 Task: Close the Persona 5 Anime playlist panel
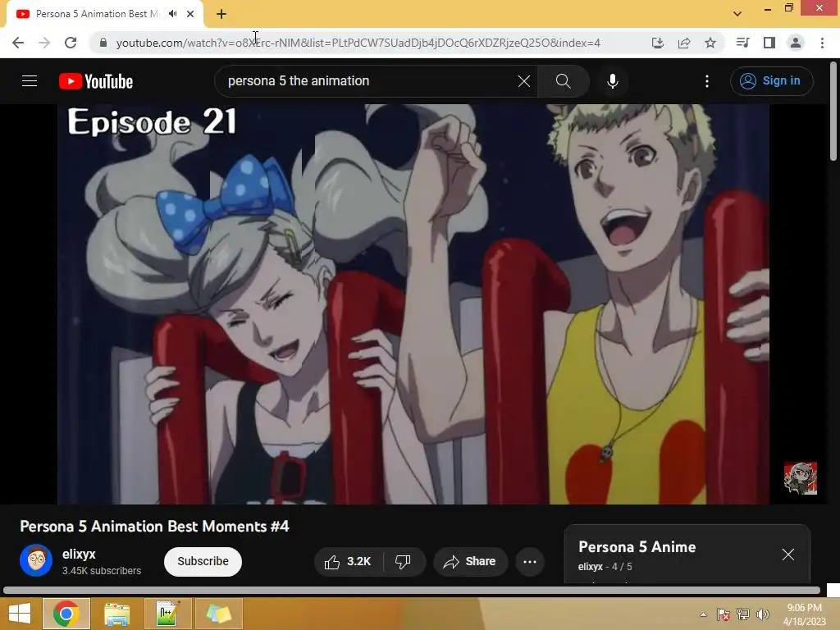pos(788,555)
